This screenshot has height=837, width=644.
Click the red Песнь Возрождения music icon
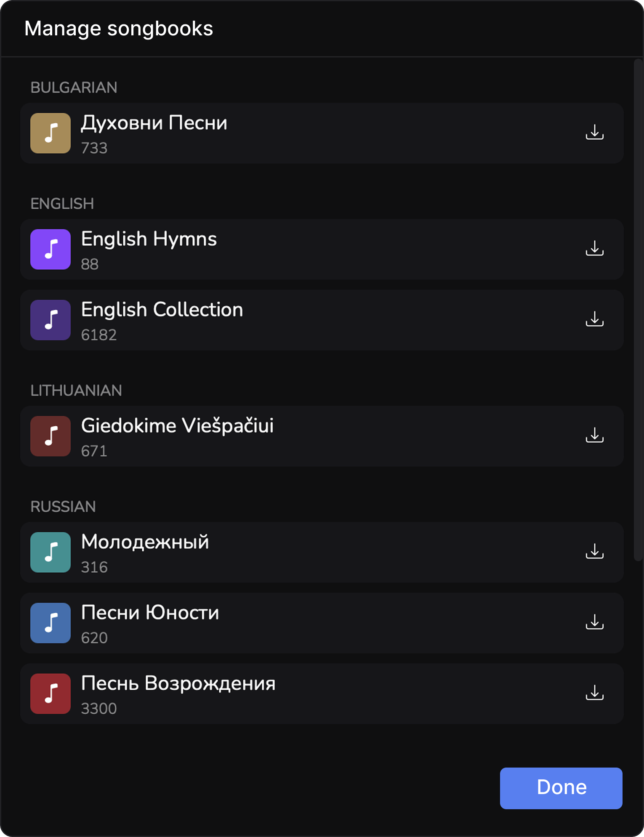tap(51, 694)
